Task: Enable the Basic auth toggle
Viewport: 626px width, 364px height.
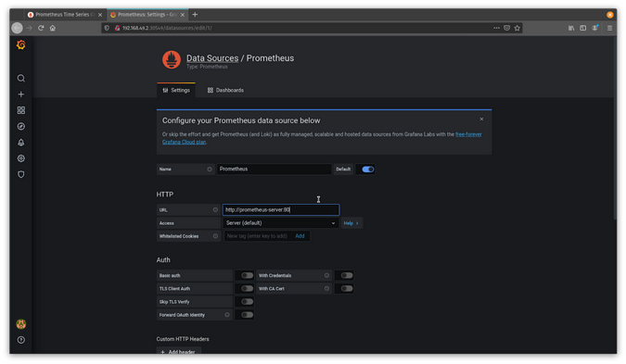Action: click(247, 275)
